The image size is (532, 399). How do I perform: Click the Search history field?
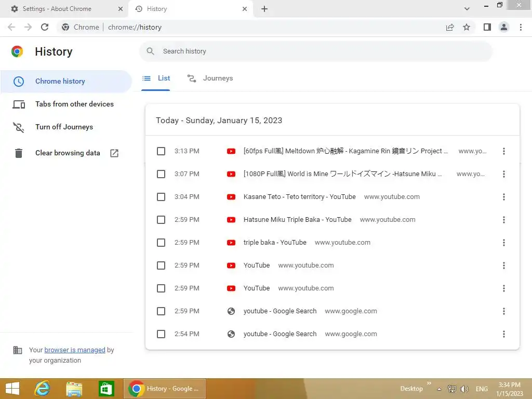point(316,51)
